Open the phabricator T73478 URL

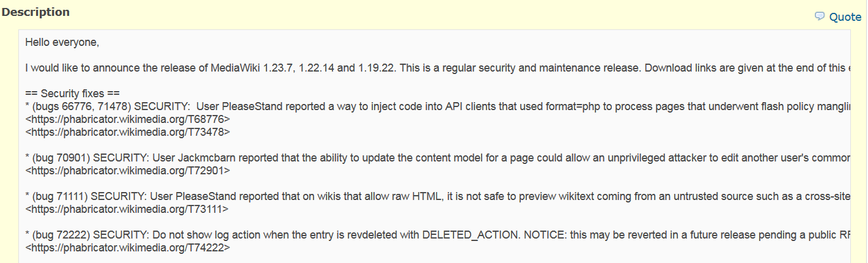click(127, 131)
